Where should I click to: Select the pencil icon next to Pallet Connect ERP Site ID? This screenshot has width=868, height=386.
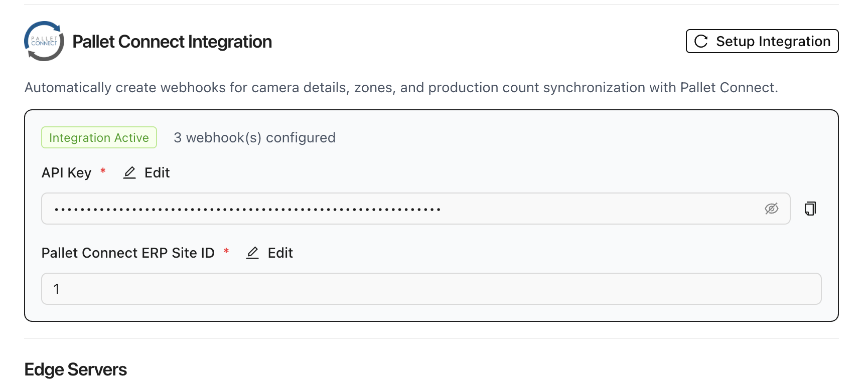tap(253, 253)
